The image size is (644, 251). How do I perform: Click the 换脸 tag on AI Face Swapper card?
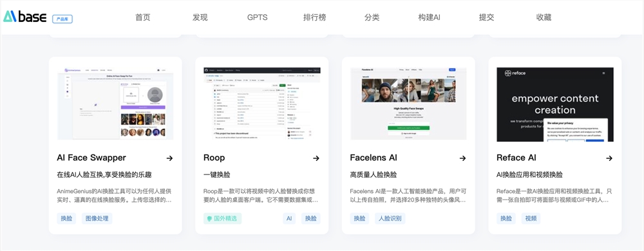point(66,219)
